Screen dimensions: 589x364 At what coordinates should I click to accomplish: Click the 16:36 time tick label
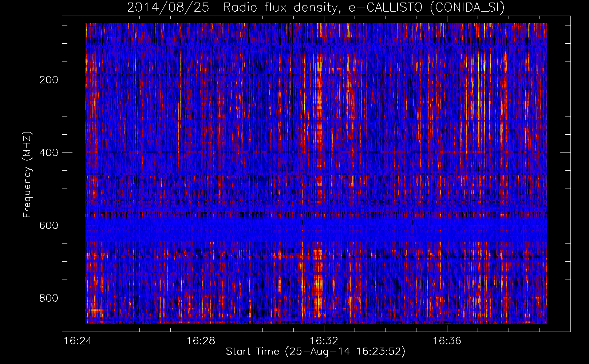point(447,341)
